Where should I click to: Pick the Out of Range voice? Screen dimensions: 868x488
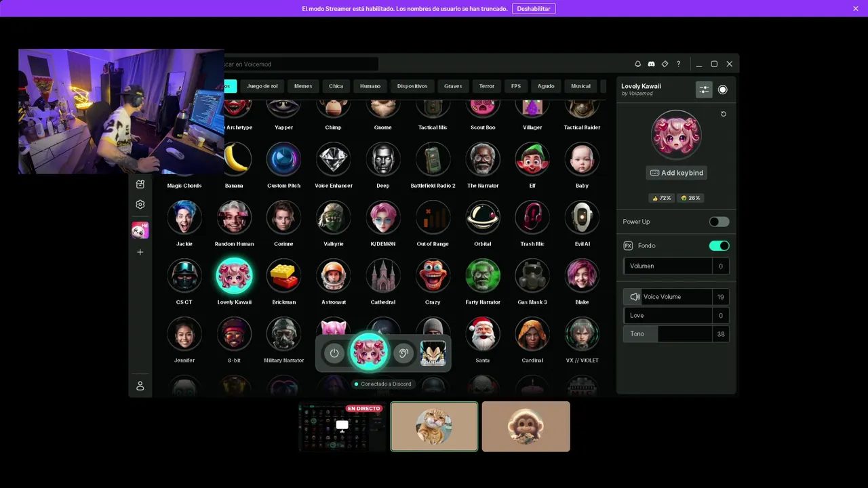(433, 218)
